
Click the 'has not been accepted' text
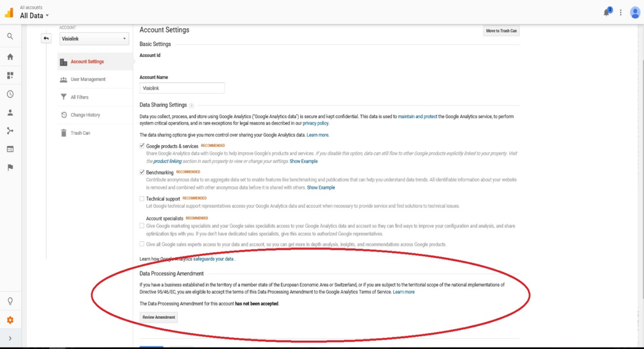coord(257,304)
